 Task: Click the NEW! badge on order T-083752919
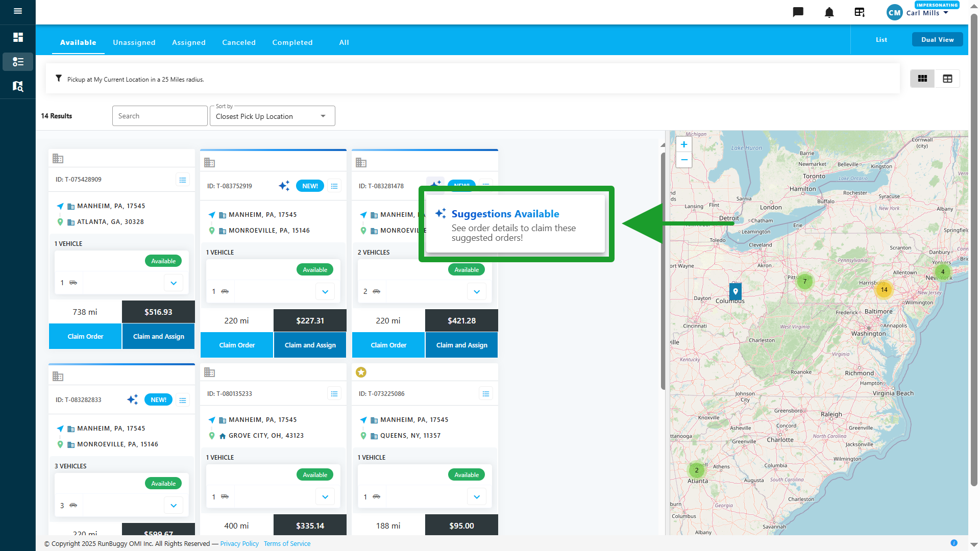pos(310,186)
